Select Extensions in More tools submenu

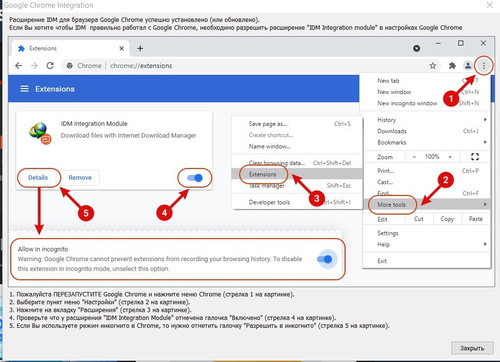click(x=297, y=174)
